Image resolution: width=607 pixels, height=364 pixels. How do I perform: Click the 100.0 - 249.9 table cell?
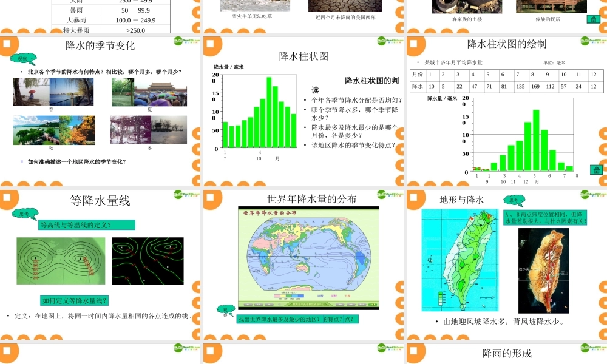click(135, 20)
